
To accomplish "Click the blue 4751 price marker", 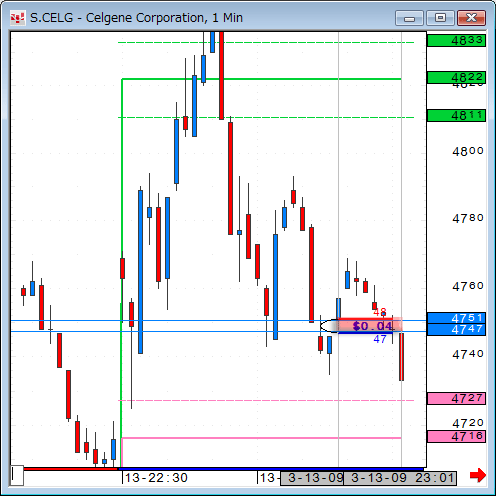I will [456, 318].
